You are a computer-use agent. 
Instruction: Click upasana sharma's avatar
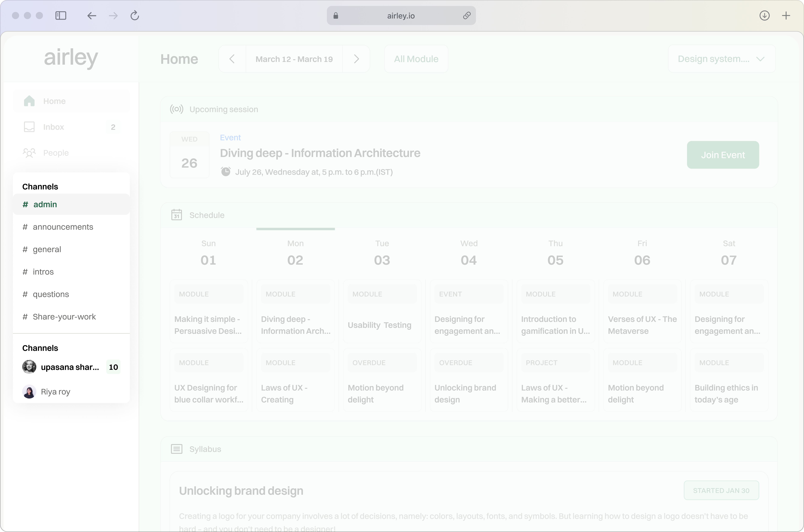click(x=29, y=367)
